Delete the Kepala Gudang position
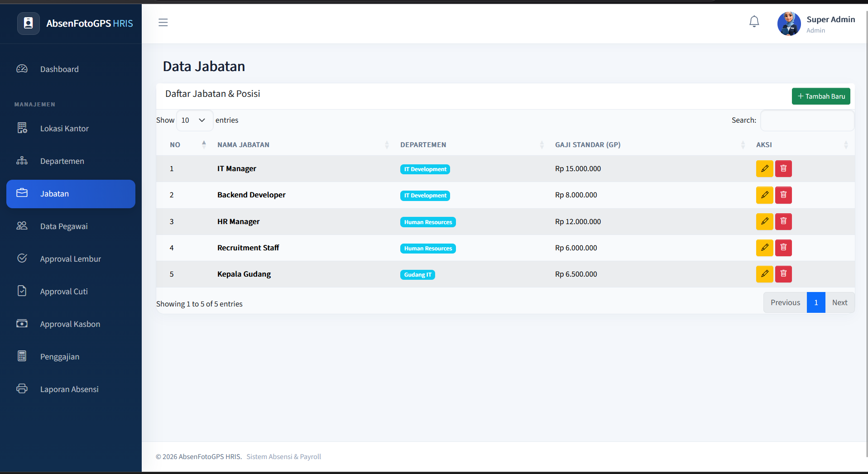 [783, 274]
